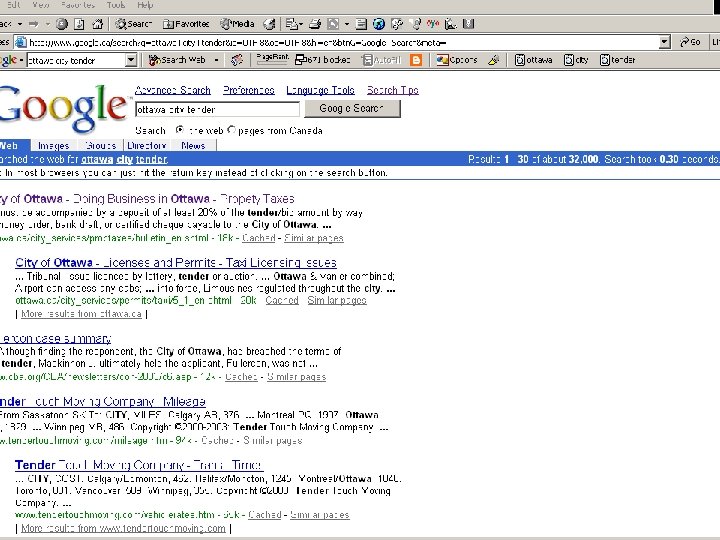The width and height of the screenshot is (720, 540).
Task: Click the Google page search input field
Action: coord(217,109)
